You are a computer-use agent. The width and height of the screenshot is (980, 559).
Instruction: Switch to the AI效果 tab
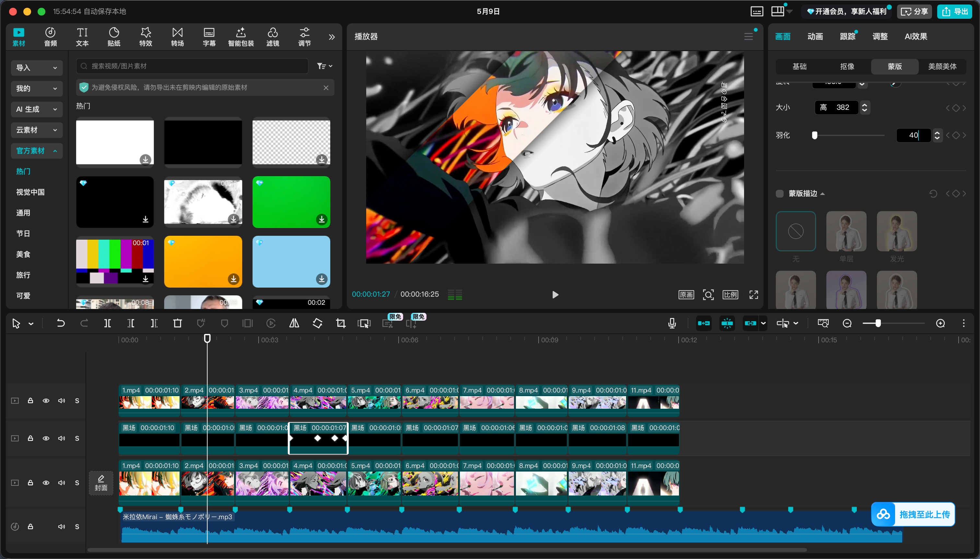916,37
